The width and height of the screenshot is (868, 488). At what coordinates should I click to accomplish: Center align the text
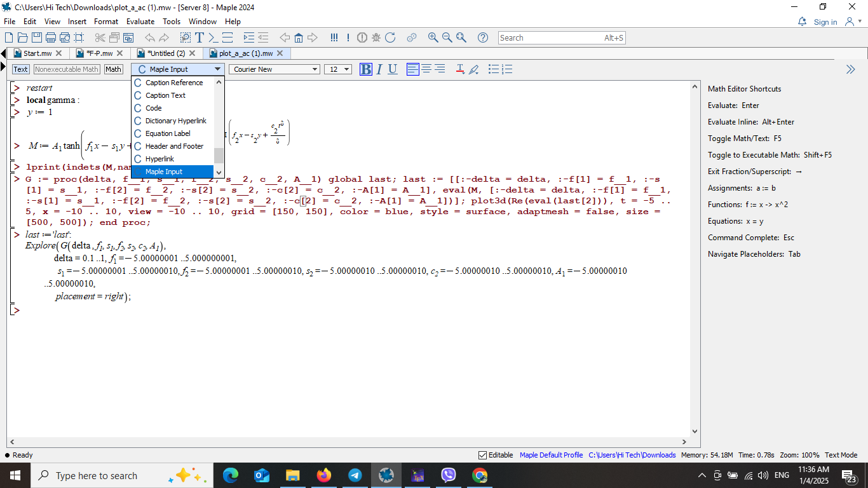point(426,69)
